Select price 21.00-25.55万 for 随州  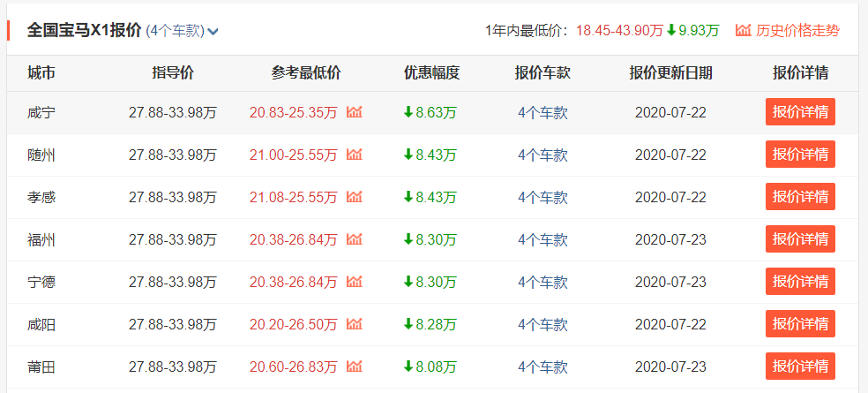pyautogui.click(x=294, y=155)
